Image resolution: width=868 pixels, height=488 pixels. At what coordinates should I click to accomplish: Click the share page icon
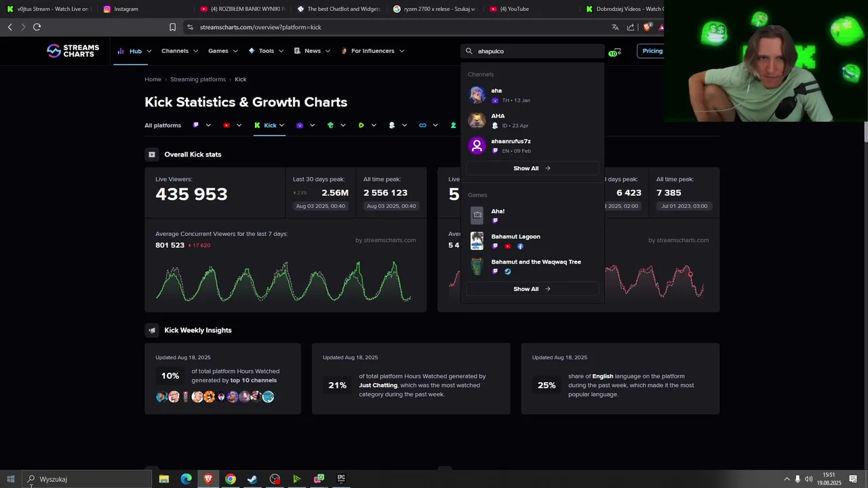(631, 27)
